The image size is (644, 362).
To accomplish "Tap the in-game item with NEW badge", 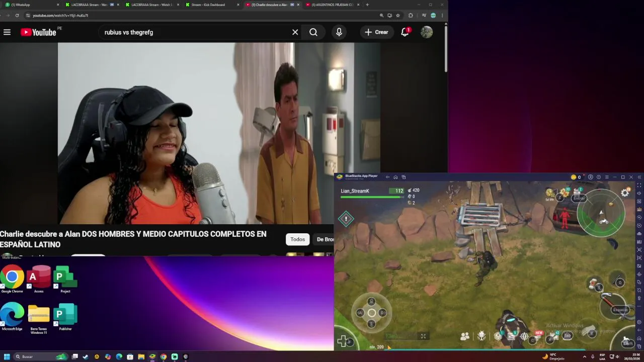I will (x=538, y=336).
